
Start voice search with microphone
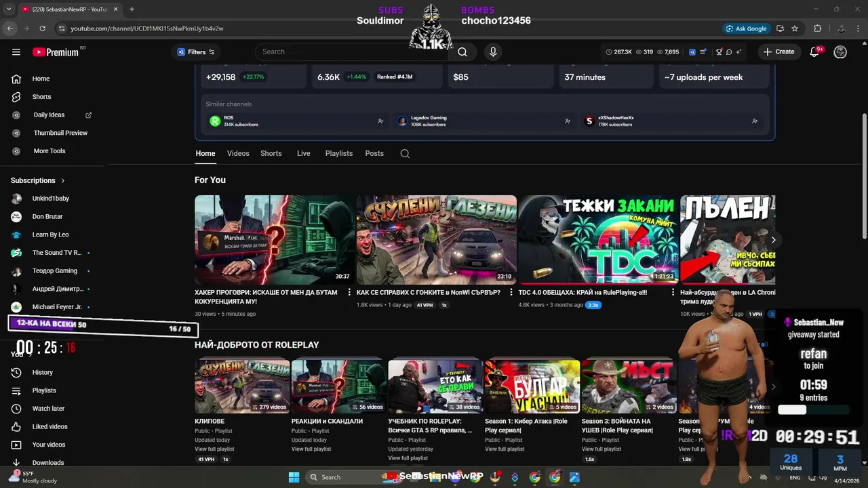pos(493,52)
